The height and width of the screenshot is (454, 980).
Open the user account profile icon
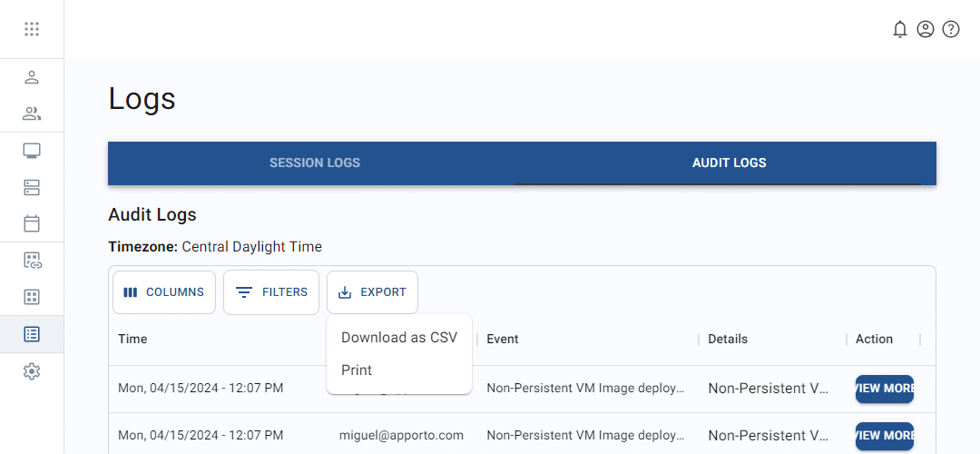[x=925, y=29]
